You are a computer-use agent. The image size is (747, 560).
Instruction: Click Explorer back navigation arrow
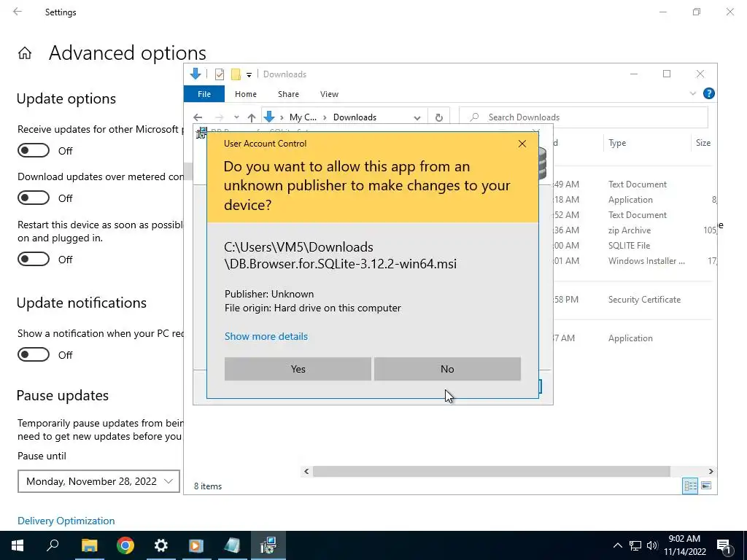tap(198, 117)
